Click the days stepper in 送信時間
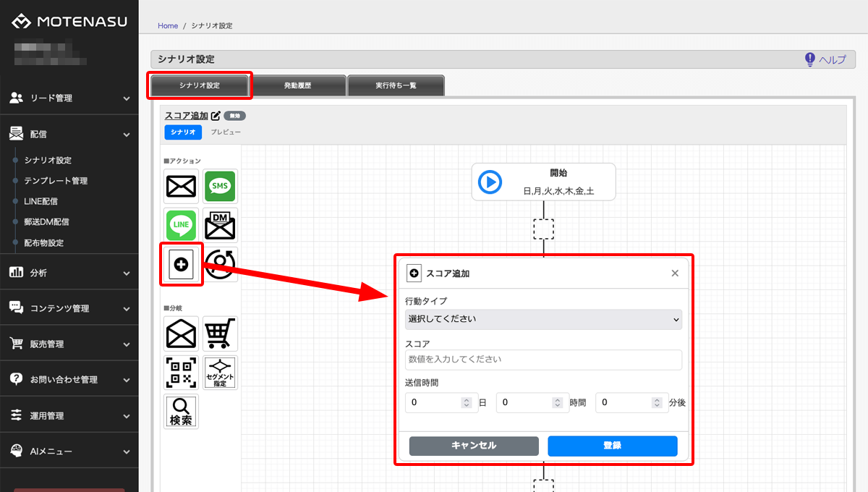 (467, 402)
